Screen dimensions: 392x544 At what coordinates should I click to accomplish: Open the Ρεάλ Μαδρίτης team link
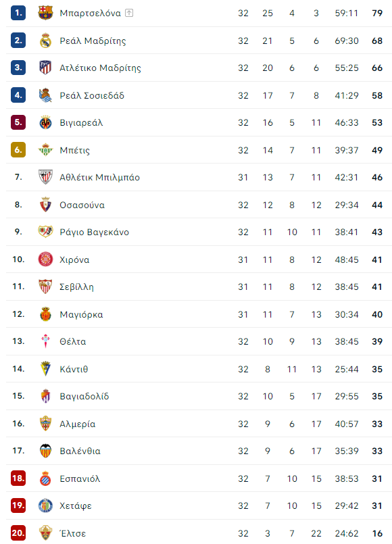(x=93, y=41)
